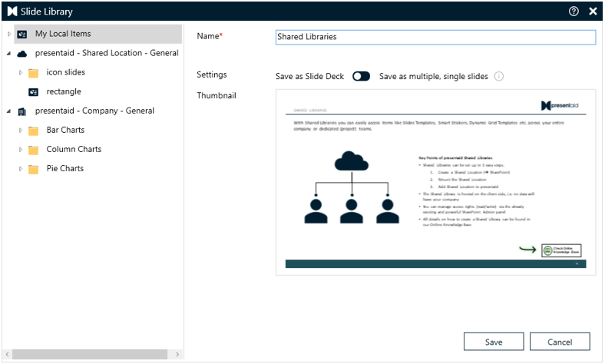Click the My Local Items slide icon
Image resolution: width=605 pixels, height=364 pixels.
coord(22,35)
